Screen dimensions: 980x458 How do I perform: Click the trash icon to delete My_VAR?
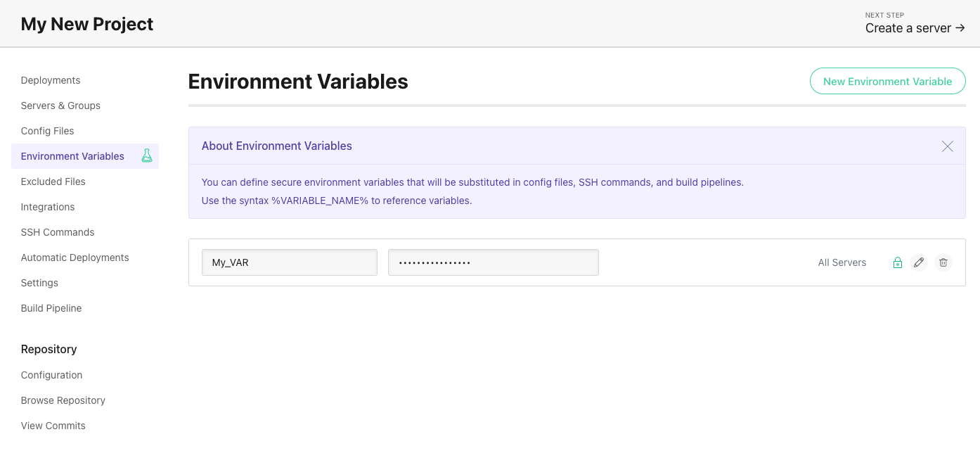click(x=943, y=262)
